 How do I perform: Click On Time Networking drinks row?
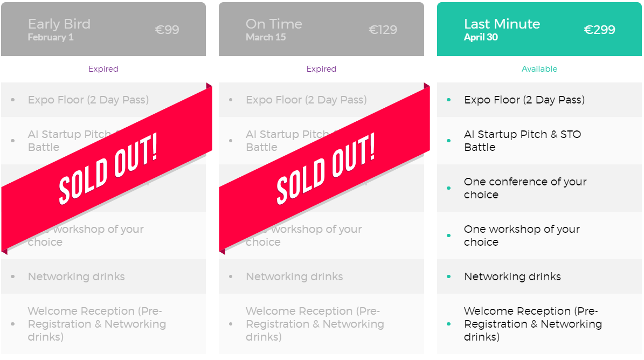tap(321, 276)
